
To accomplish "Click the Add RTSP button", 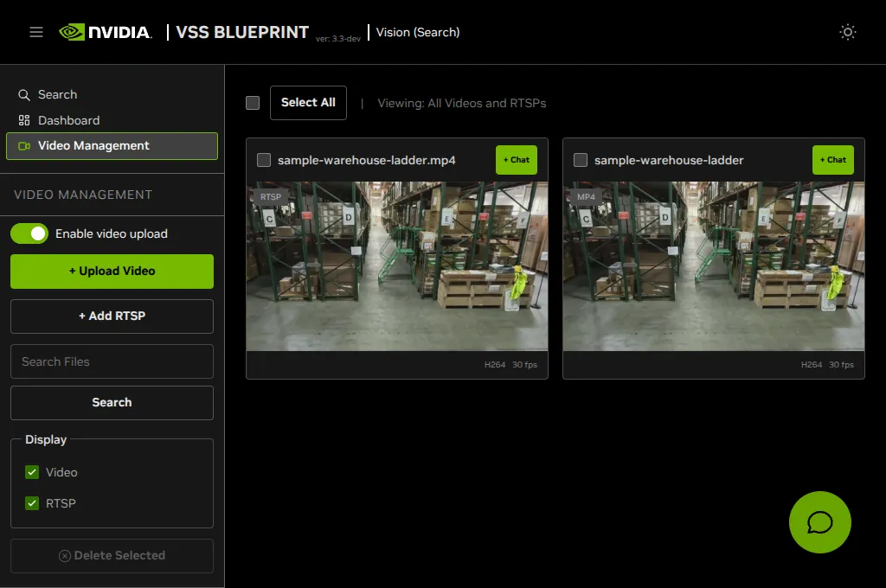I will pos(112,316).
